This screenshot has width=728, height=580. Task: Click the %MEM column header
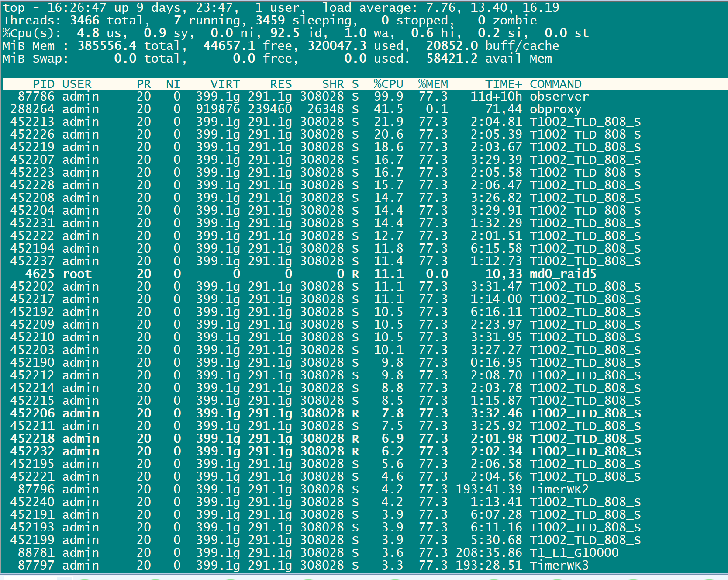point(433,84)
